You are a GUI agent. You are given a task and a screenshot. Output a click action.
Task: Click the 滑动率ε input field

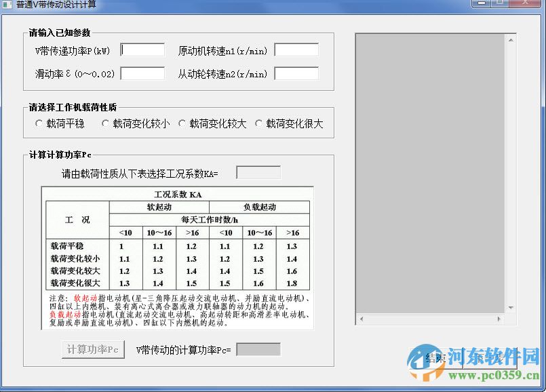(141, 73)
